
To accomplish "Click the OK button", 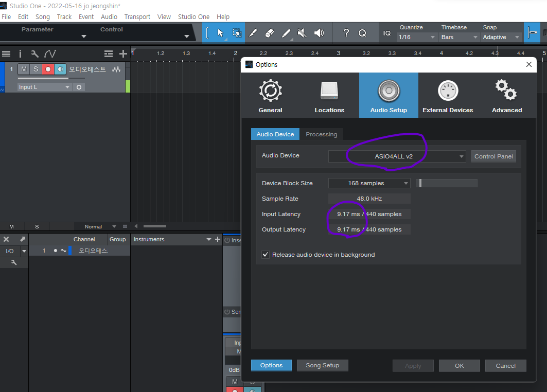I will coord(460,365).
